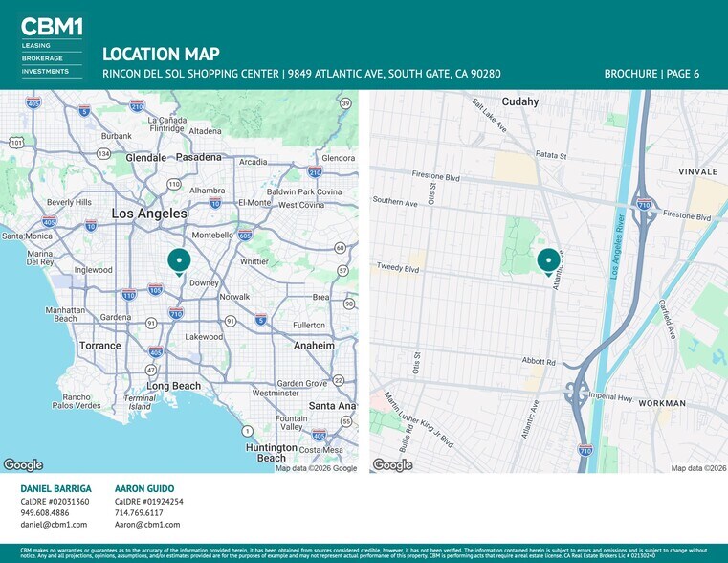This screenshot has height=563, width=728.
Task: Click the INVESTMENTS label under the logo
Action: pos(45,71)
